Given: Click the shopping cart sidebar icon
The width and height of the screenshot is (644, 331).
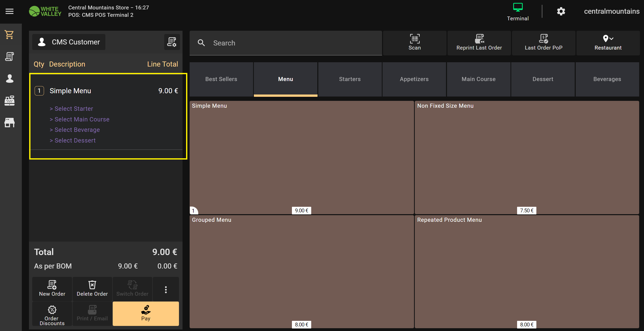Looking at the screenshot, I should (9, 35).
